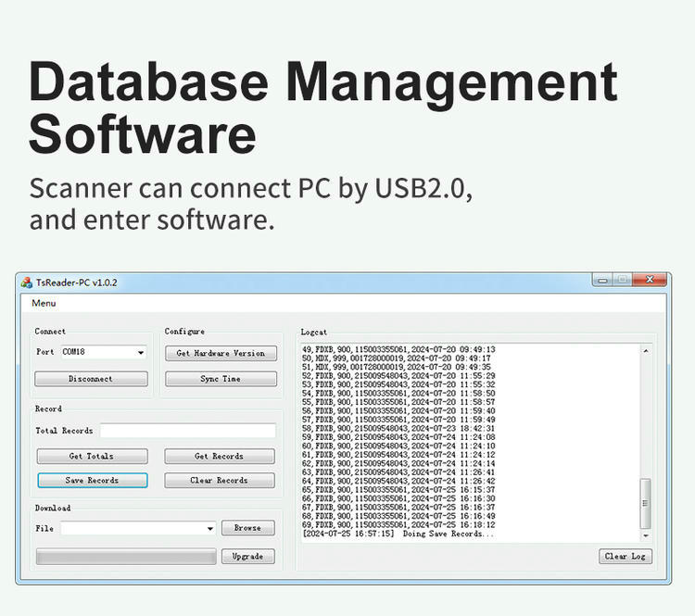Click the maximize window button
Screen dimensions: 695x616
[x=623, y=280]
